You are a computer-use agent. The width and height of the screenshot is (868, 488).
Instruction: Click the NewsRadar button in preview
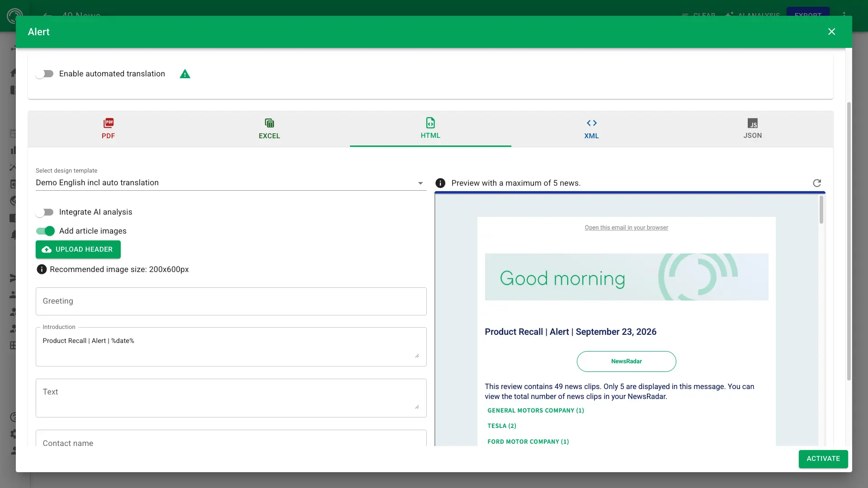627,361
